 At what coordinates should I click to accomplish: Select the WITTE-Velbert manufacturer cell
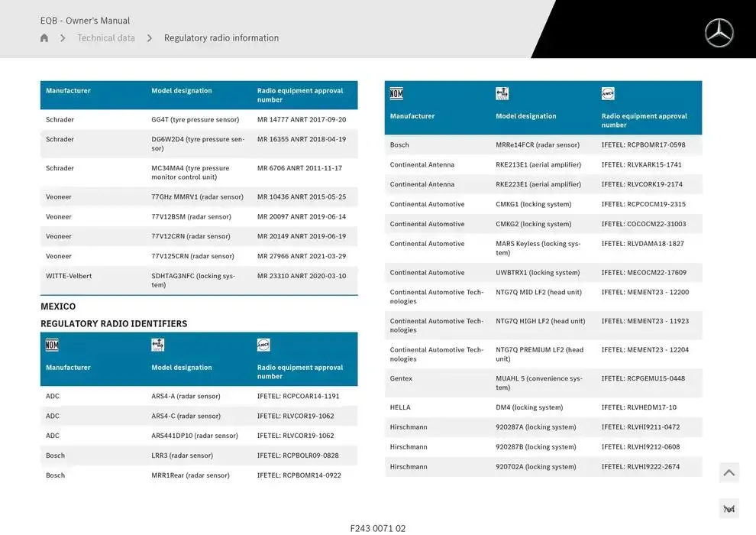[69, 276]
